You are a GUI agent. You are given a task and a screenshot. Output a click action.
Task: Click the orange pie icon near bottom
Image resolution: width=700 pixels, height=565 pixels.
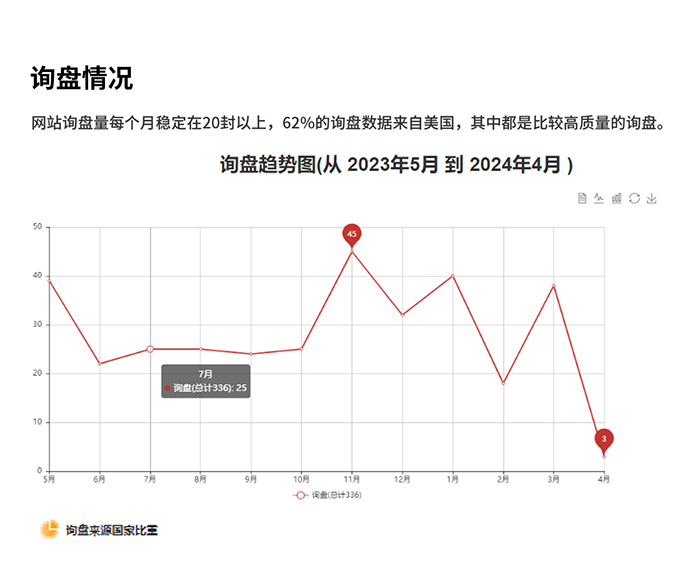[49, 529]
